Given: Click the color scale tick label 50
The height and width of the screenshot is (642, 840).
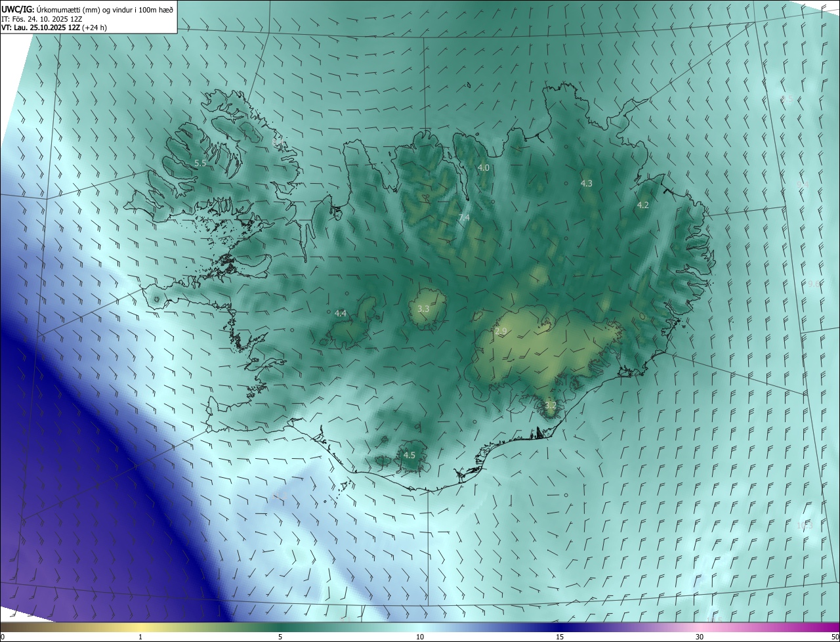Looking at the screenshot, I should click(x=835, y=637).
